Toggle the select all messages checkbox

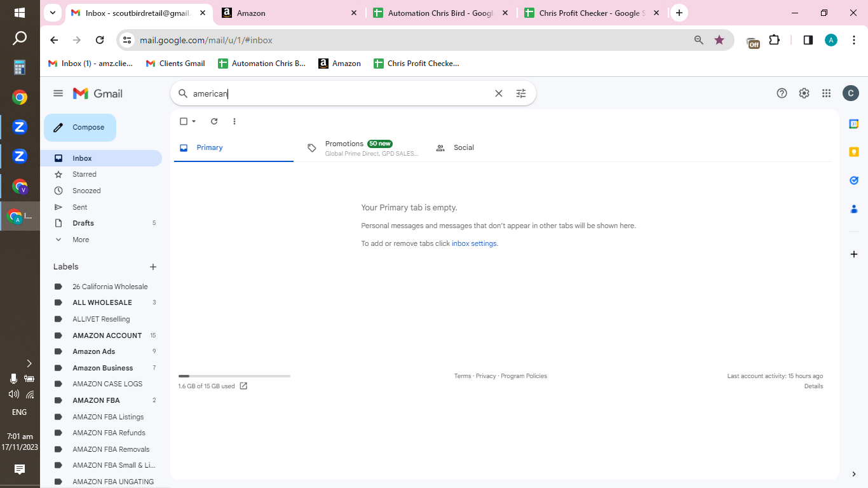[x=184, y=121]
